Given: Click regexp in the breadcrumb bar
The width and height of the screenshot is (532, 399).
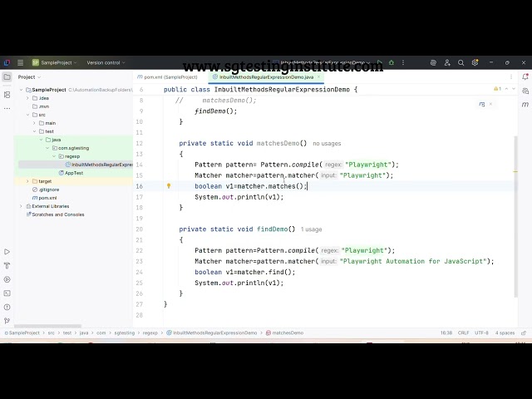Looking at the screenshot, I should click(x=150, y=332).
